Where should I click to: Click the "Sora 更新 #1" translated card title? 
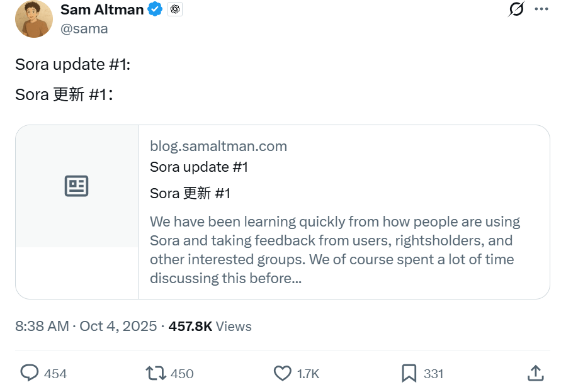(x=190, y=193)
